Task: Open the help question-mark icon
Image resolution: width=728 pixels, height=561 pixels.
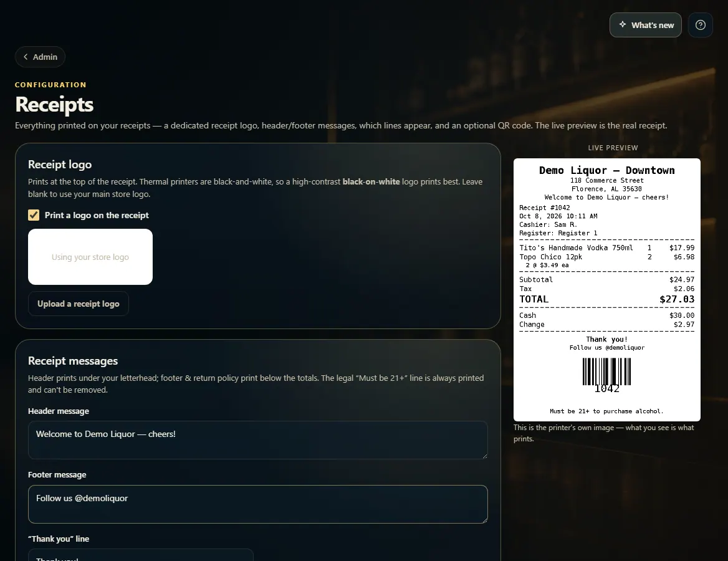Action: tap(700, 25)
